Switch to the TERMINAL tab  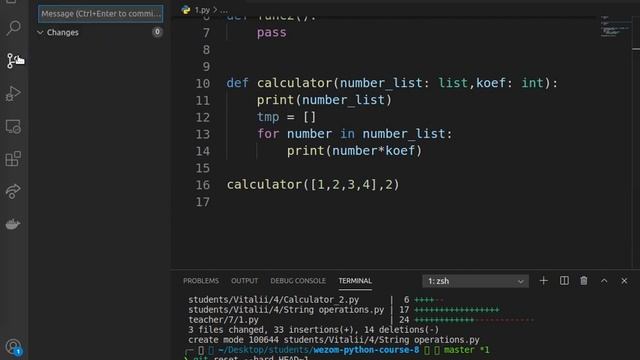[355, 281]
